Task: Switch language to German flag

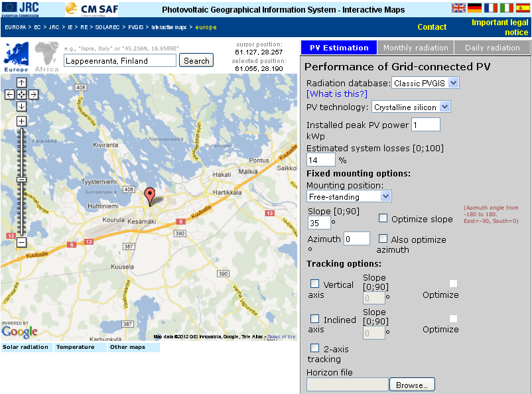Action: click(474, 8)
